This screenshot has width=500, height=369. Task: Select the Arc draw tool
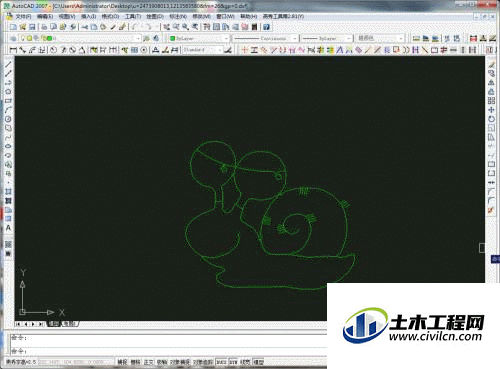coord(8,109)
